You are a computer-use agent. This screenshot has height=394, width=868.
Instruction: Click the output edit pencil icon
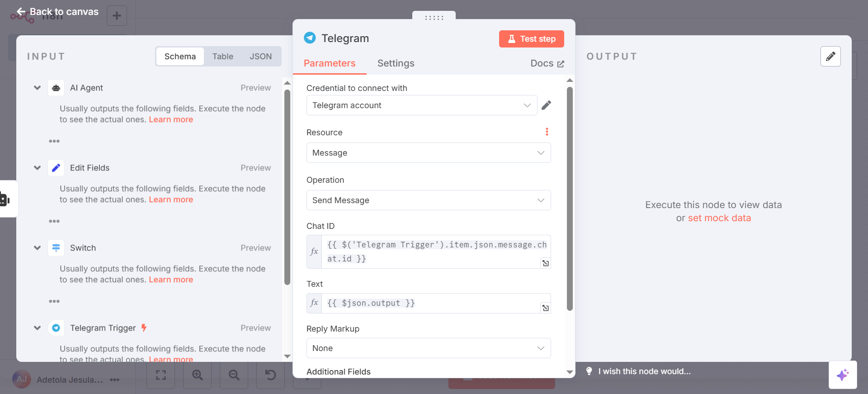click(830, 57)
